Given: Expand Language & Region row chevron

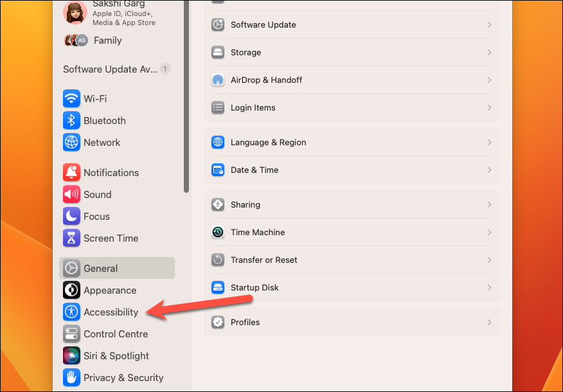Looking at the screenshot, I should (x=489, y=143).
